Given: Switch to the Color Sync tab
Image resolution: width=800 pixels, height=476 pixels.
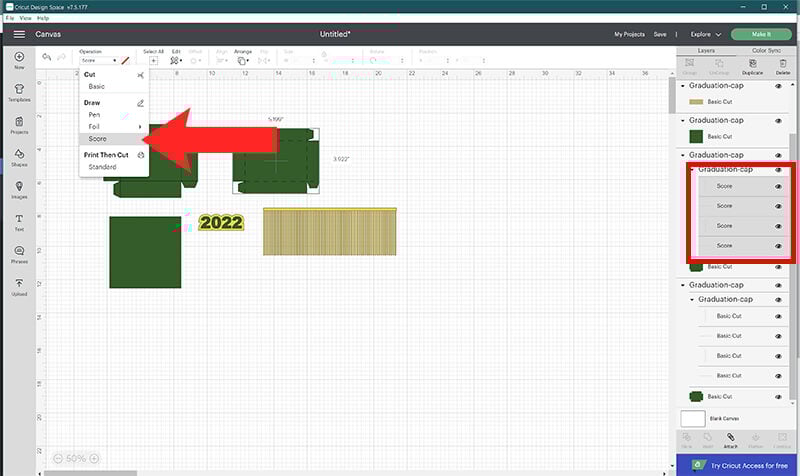Looking at the screenshot, I should coord(766,51).
